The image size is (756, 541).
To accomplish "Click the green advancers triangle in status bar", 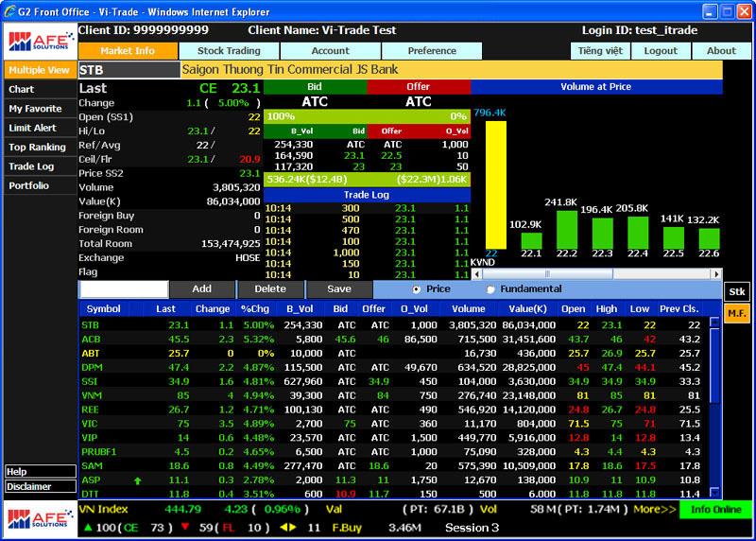I will 88,528.
